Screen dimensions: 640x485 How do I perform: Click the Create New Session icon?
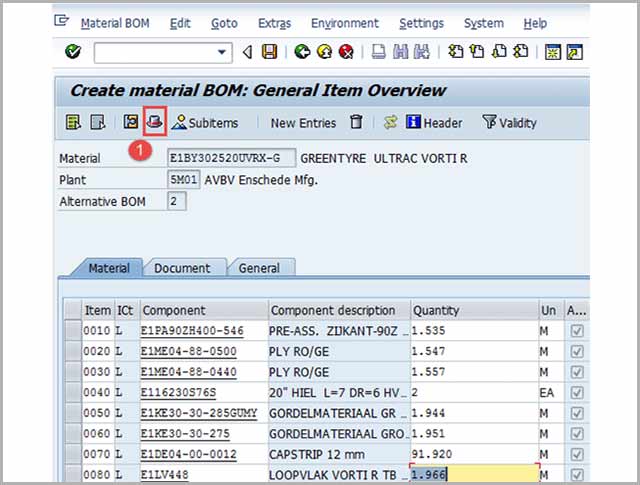(x=553, y=52)
